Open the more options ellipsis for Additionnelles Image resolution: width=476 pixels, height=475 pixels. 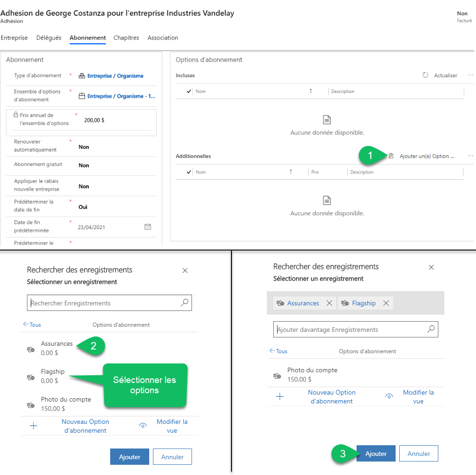click(470, 156)
